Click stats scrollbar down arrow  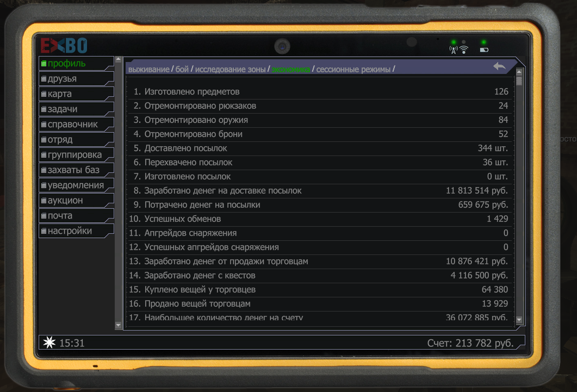pos(519,320)
